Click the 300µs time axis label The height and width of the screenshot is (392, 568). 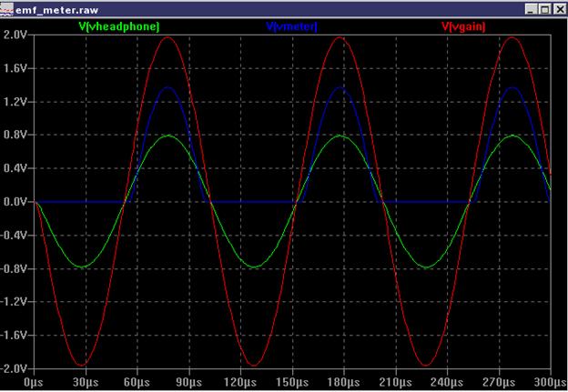point(551,383)
